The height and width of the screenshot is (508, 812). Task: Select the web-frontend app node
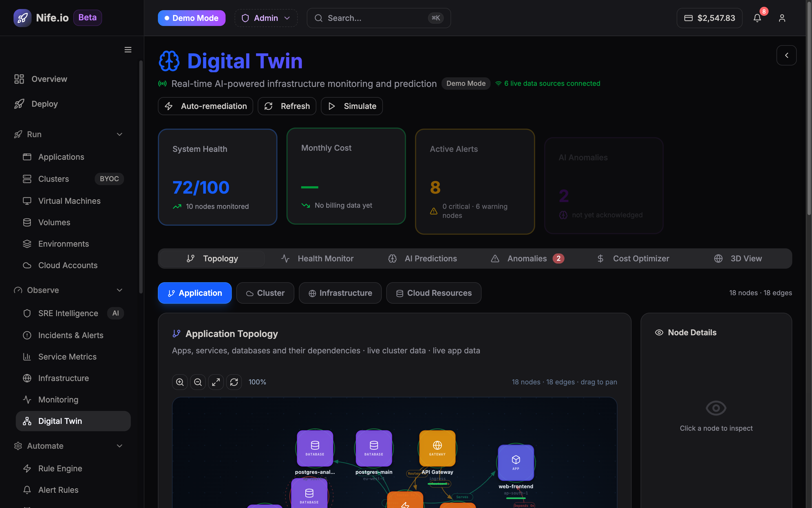click(516, 463)
